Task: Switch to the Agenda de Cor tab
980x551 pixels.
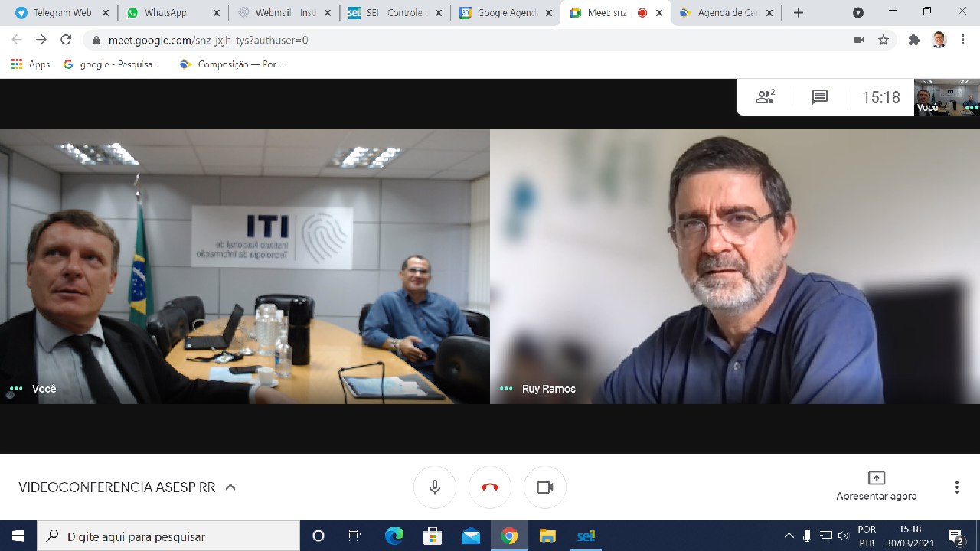Action: pyautogui.click(x=727, y=13)
